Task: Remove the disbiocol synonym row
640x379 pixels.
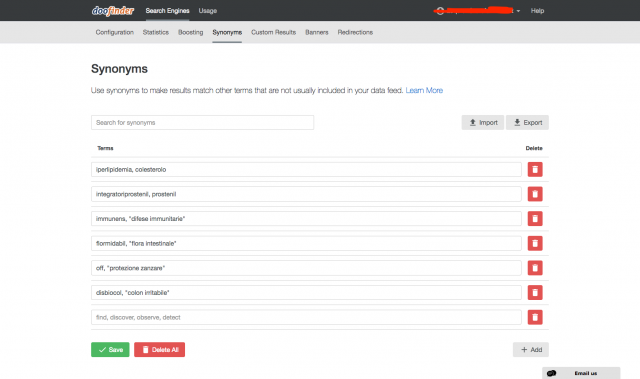Action: tap(535, 293)
